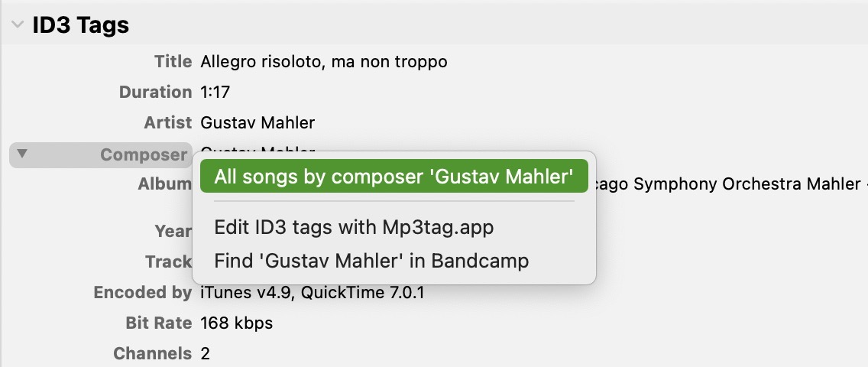Viewport: 868px width, 367px height.
Task: Click the Track field label
Action: pyautogui.click(x=168, y=261)
